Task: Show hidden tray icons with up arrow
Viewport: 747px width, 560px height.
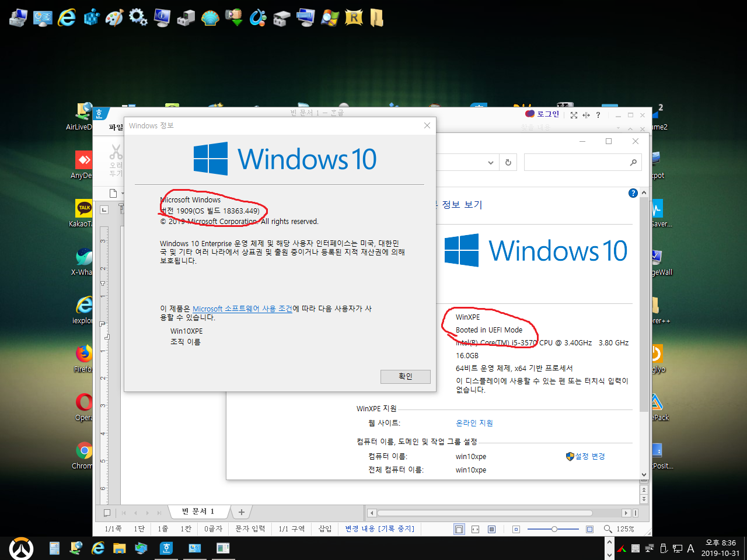Action: point(609,542)
